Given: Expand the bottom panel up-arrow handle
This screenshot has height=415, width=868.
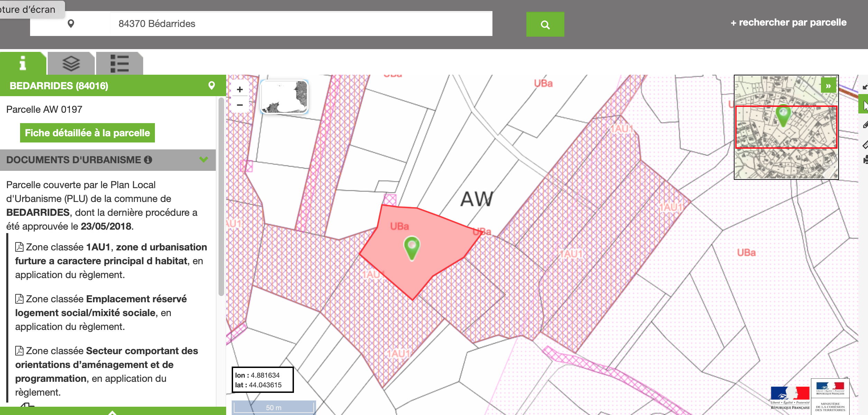Looking at the screenshot, I should point(112,412).
